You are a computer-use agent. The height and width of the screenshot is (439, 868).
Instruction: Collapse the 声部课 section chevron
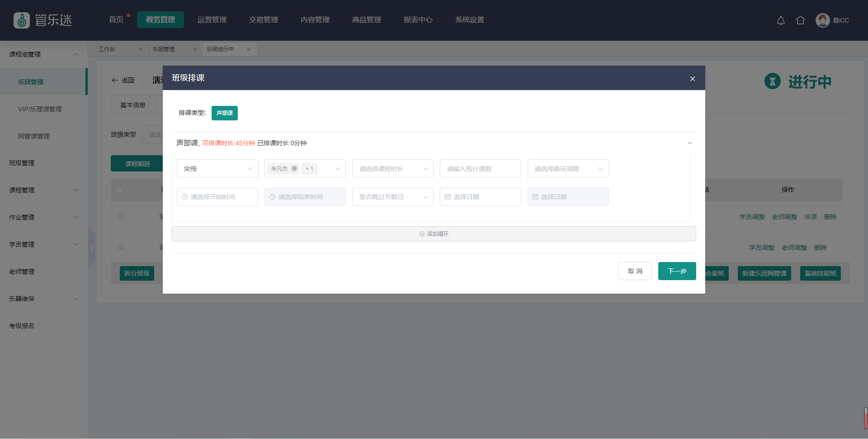tap(689, 143)
